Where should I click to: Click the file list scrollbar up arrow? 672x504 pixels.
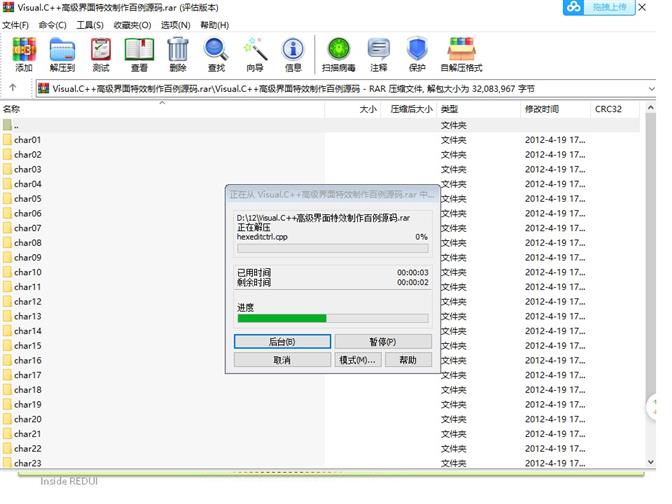pyautogui.click(x=651, y=108)
